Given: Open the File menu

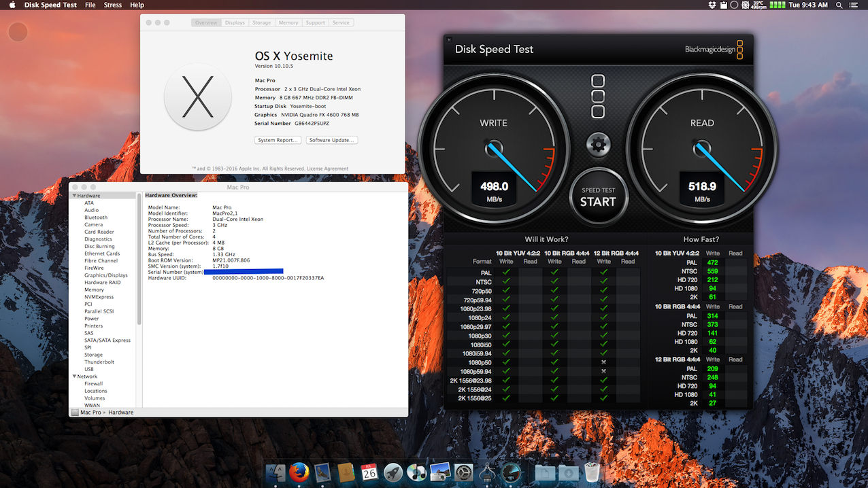Looking at the screenshot, I should pos(90,5).
